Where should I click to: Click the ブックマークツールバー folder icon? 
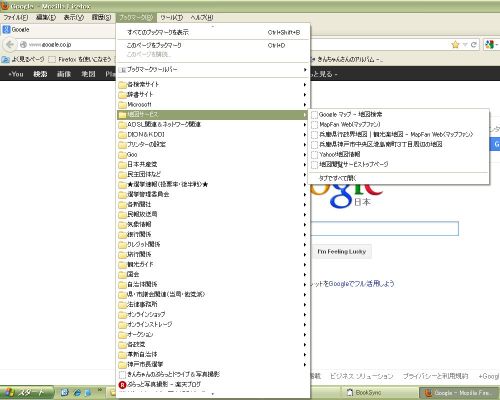pos(122,70)
